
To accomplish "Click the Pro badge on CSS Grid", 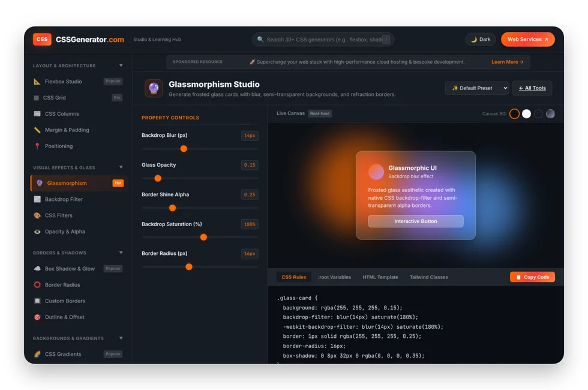I will (117, 97).
